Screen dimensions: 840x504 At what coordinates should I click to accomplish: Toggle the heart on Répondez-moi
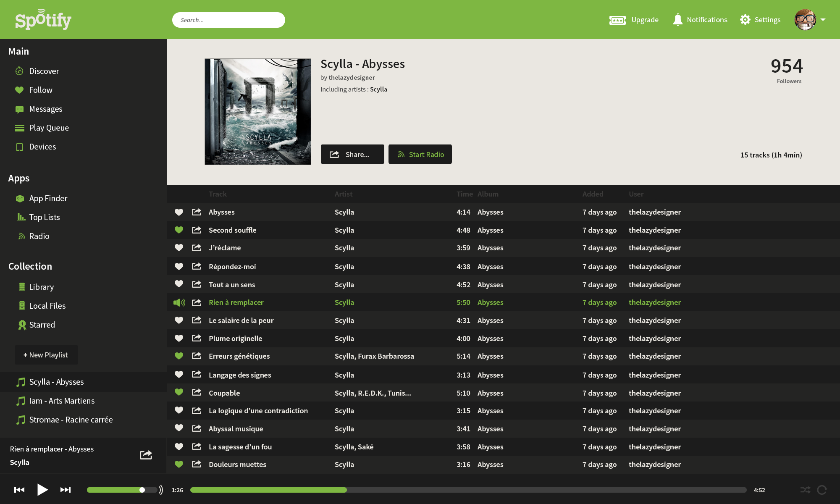pyautogui.click(x=179, y=266)
